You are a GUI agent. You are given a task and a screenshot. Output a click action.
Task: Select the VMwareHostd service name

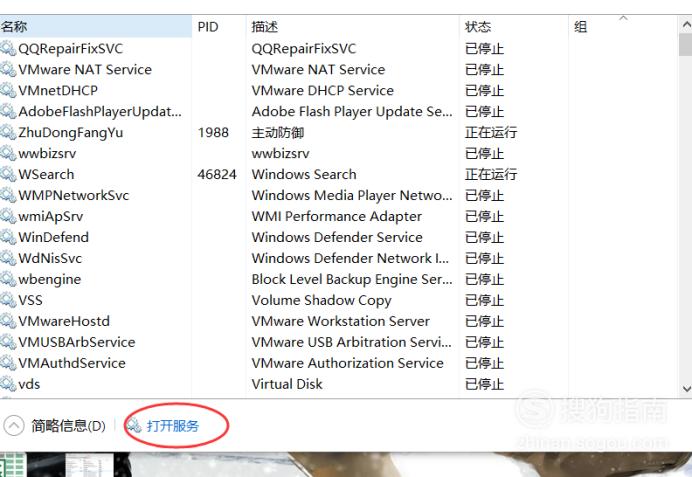[x=64, y=321]
